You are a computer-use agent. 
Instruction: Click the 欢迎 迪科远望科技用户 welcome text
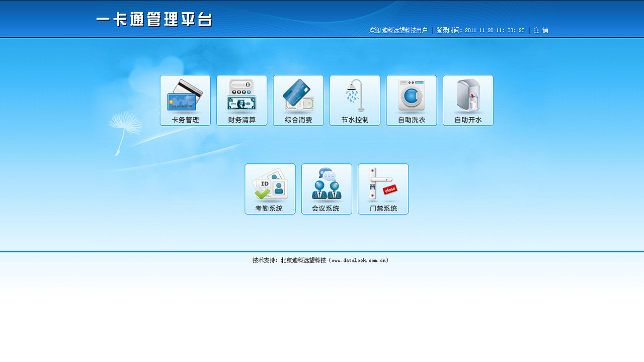tap(398, 30)
